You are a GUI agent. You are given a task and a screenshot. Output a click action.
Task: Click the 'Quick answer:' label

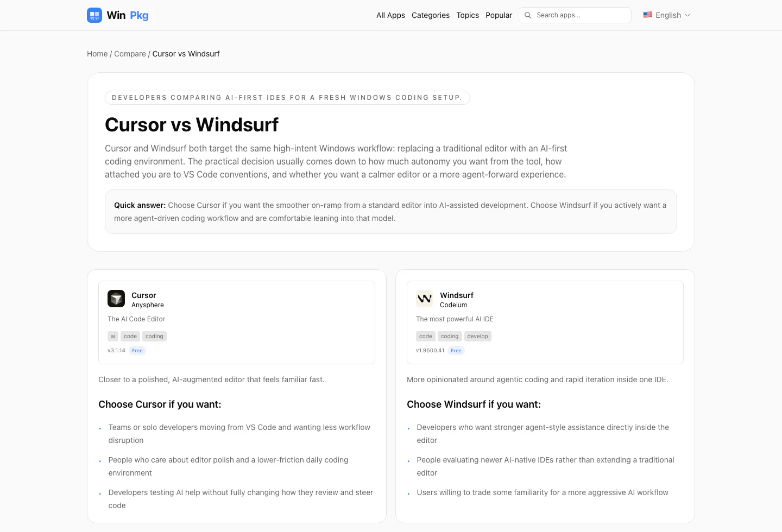pyautogui.click(x=140, y=205)
